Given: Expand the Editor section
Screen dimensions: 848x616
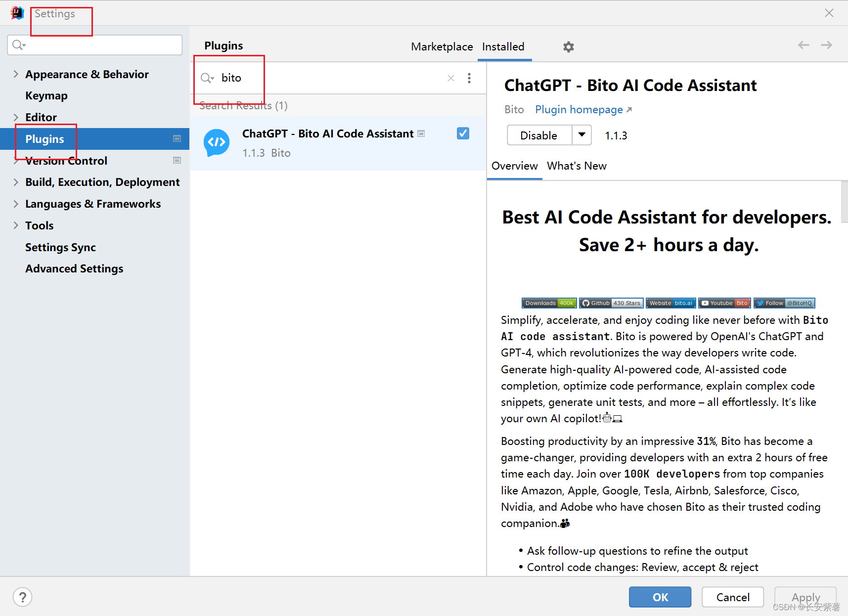Looking at the screenshot, I should 16,117.
